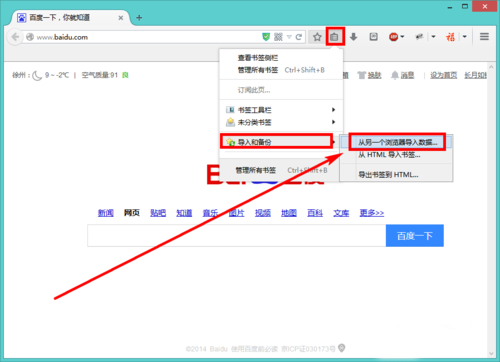Expand the 书签工具栏 submenu arrow

[333, 110]
